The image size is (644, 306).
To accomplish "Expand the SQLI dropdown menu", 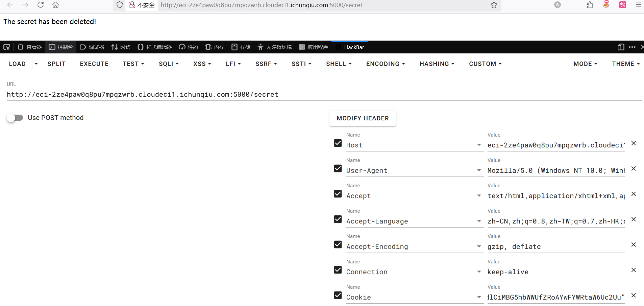I will coord(169,64).
